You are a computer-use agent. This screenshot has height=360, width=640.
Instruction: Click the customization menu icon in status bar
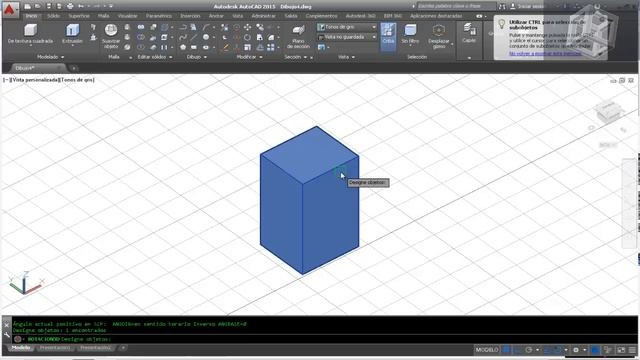(632, 350)
